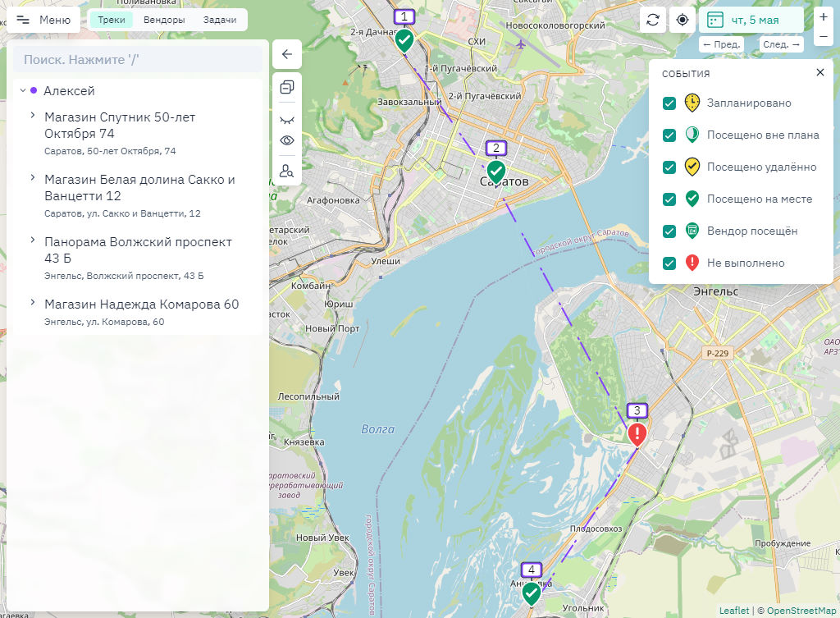This screenshot has height=618, width=840.
Task: Click the search field Поиск
Action: click(138, 60)
